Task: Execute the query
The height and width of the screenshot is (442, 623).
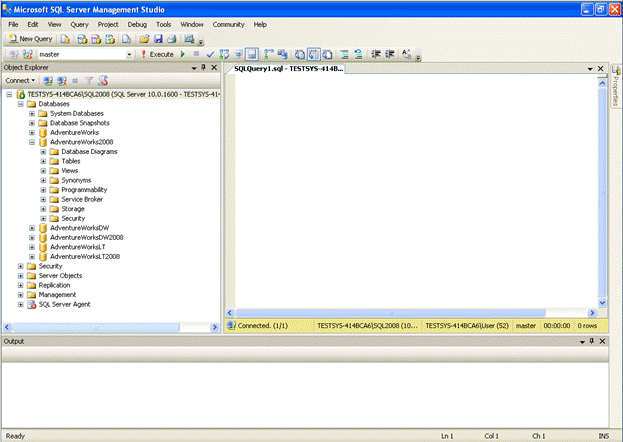Action: pos(157,54)
